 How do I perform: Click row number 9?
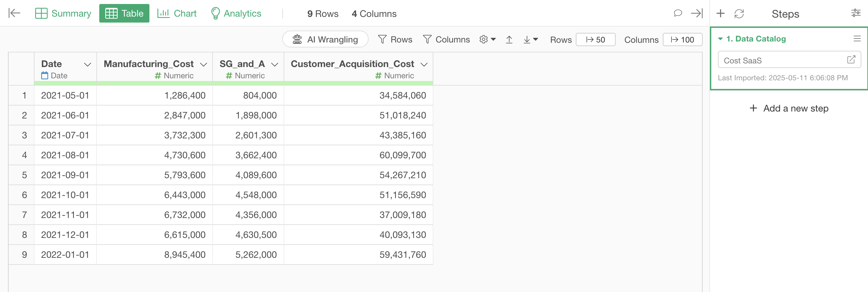coord(24,254)
